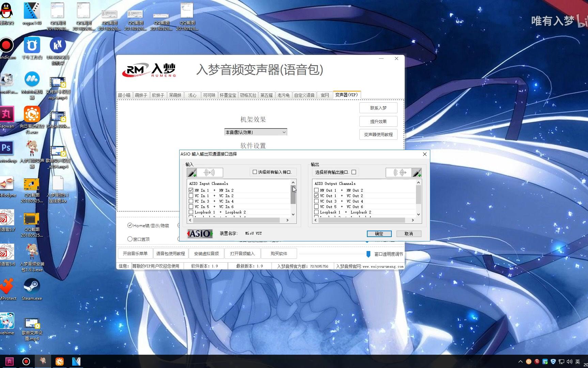Uncheck HW In 1 + HW In 2

[x=191, y=190]
